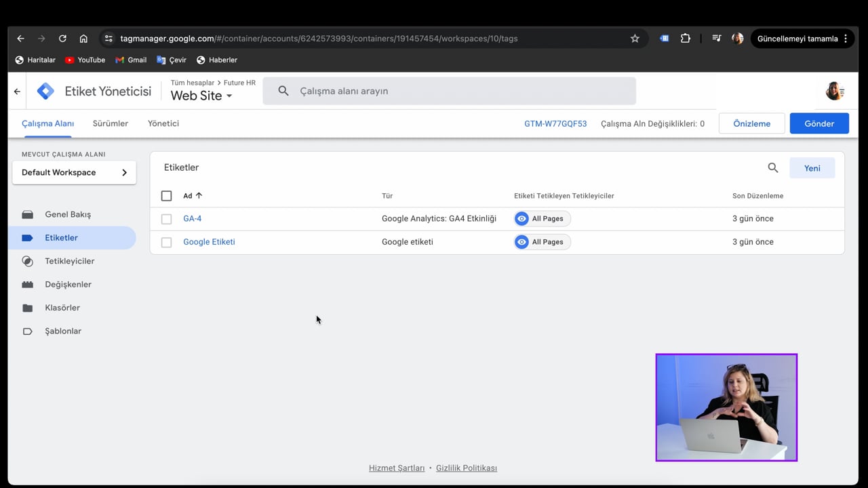Open the site information icon in the address bar
868x488 pixels.
(108, 39)
